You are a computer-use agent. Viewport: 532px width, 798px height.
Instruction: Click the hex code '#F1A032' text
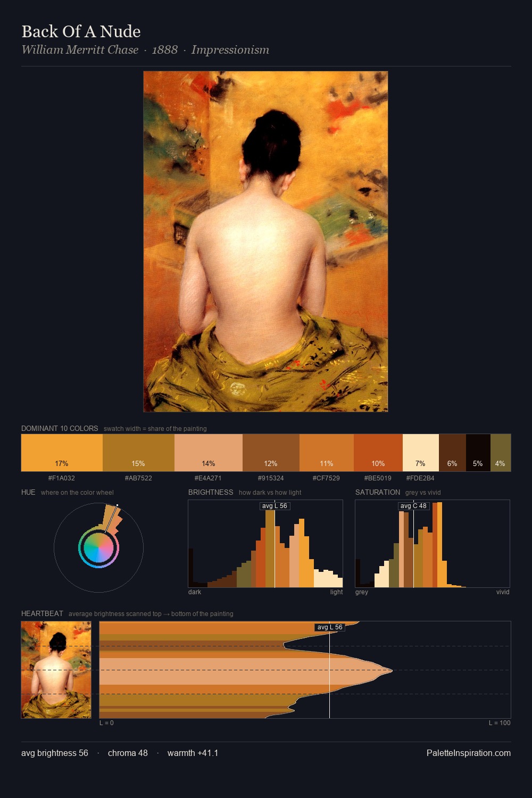click(x=62, y=478)
